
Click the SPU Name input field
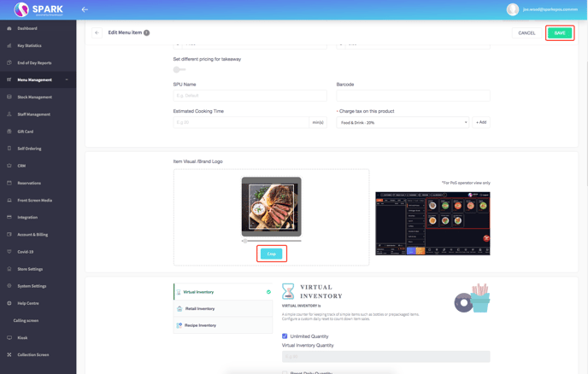pyautogui.click(x=250, y=96)
